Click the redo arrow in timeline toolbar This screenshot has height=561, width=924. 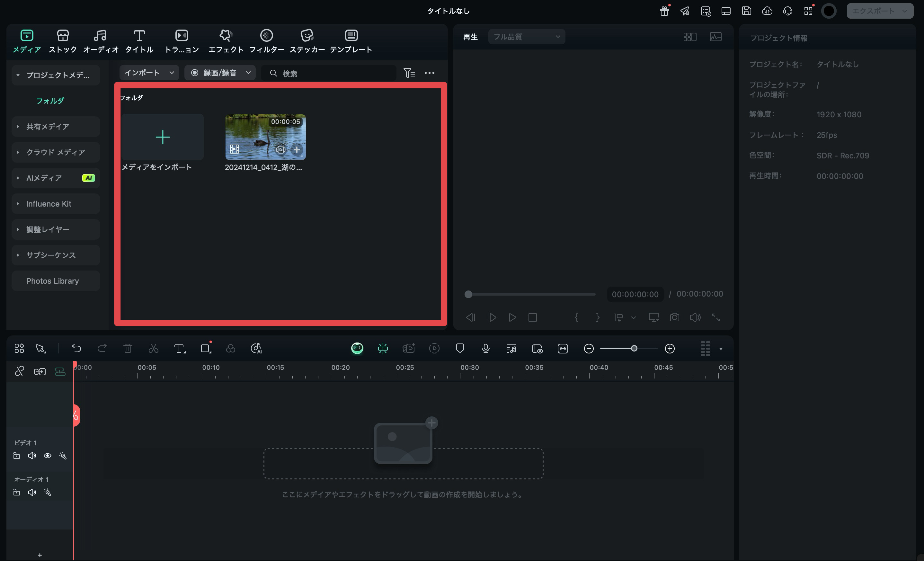point(102,348)
